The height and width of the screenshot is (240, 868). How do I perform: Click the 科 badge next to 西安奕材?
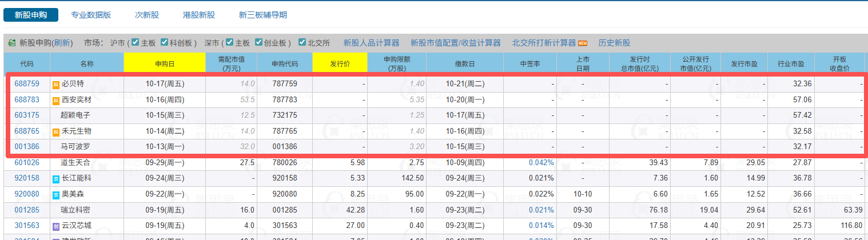coord(56,100)
